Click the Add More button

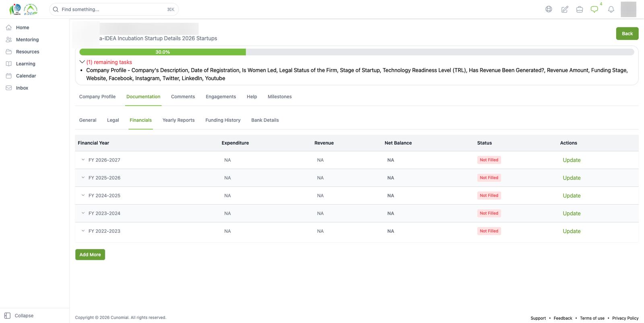(x=90, y=255)
